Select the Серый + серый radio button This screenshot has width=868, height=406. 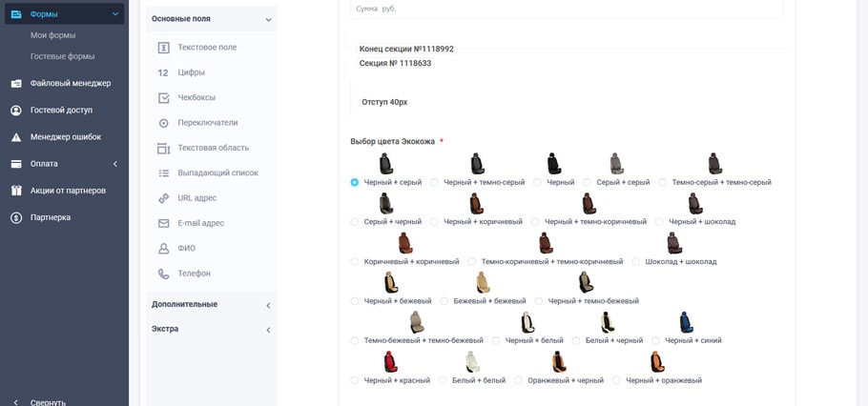tap(587, 182)
